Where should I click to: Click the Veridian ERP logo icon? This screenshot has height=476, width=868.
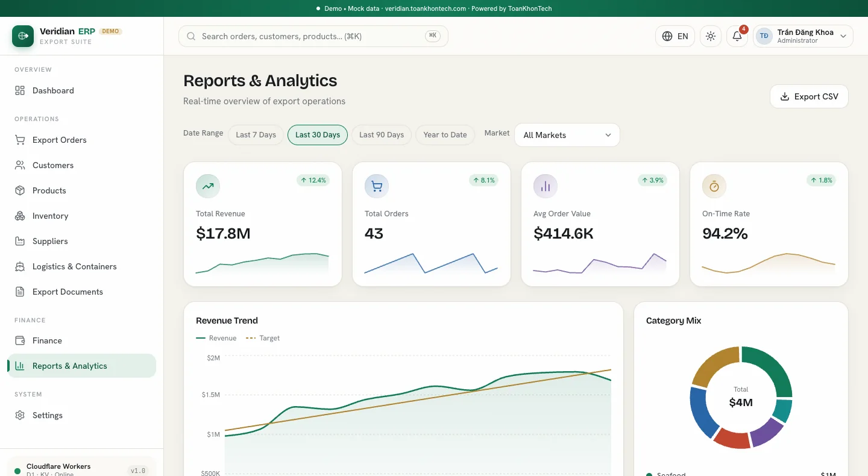23,36
